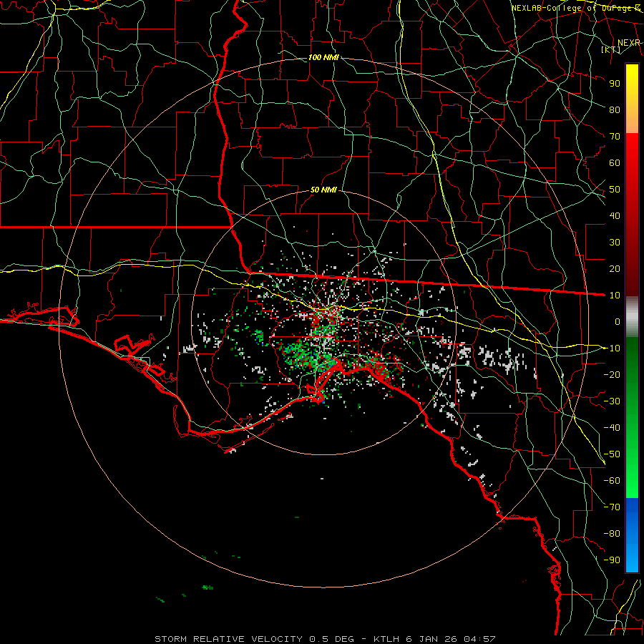Click the 0 value on color scale
This screenshot has height=644, width=644.
point(618,321)
